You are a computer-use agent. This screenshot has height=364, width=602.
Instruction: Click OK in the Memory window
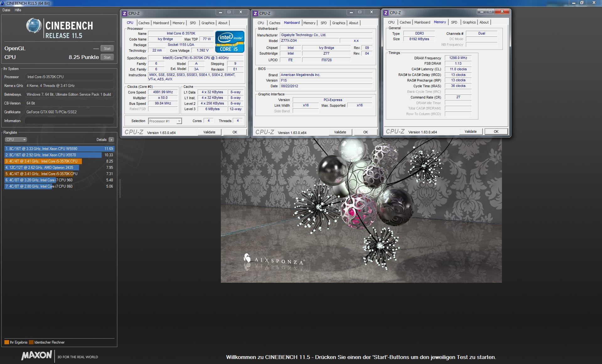point(496,131)
